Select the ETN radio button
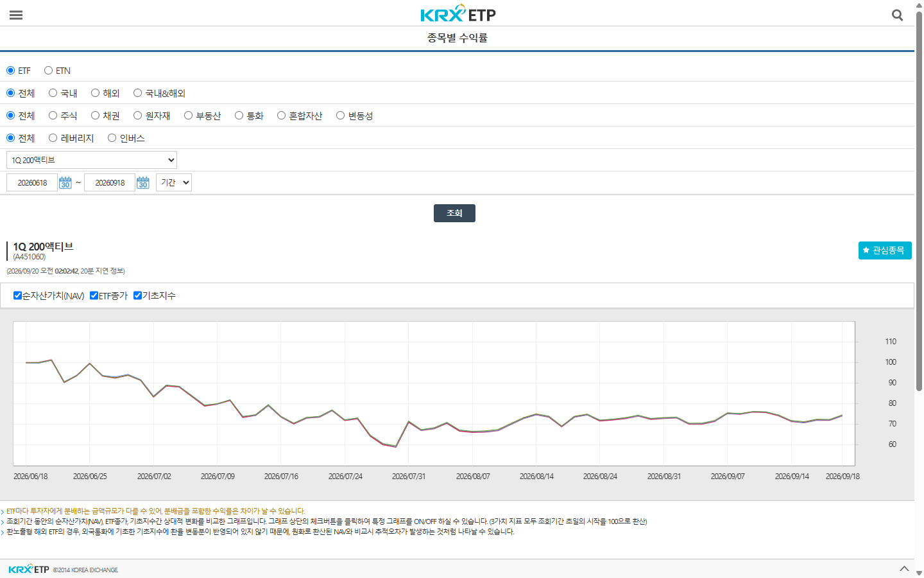The width and height of the screenshot is (924, 578). [x=48, y=71]
